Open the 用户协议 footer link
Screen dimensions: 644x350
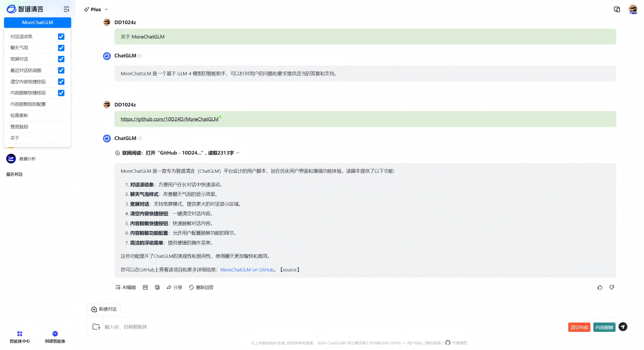pos(415,343)
